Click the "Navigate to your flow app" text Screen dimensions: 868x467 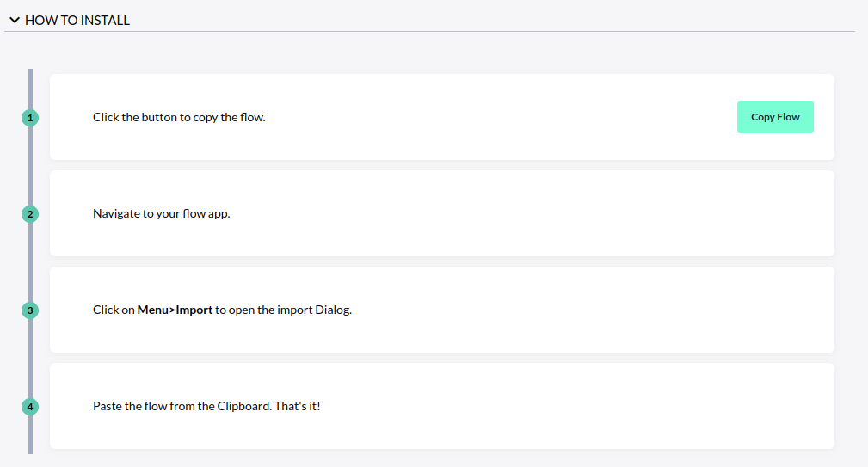[161, 213]
